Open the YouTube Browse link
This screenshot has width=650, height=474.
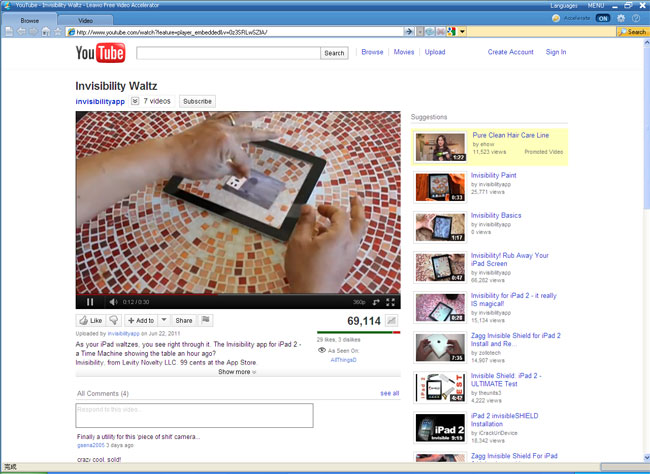(372, 52)
